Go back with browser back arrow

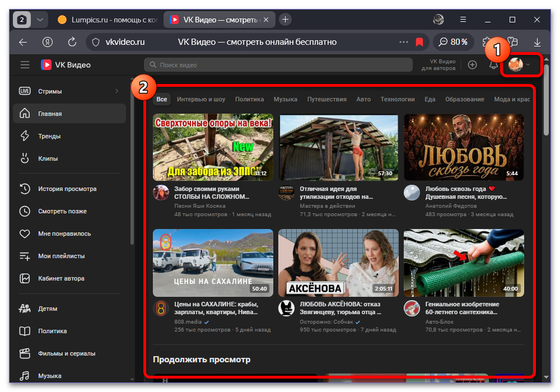pyautogui.click(x=23, y=42)
